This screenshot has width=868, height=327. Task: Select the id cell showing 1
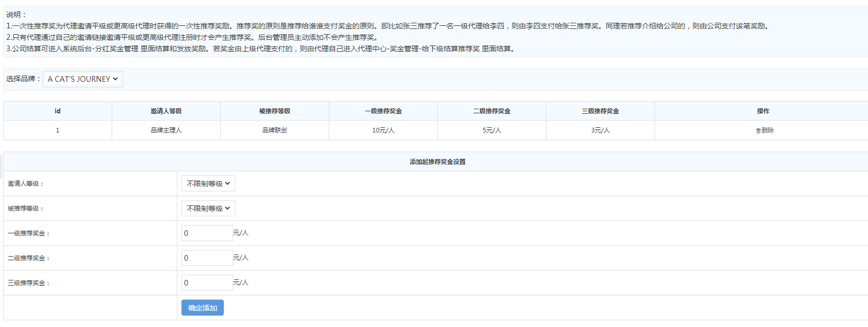click(x=57, y=130)
